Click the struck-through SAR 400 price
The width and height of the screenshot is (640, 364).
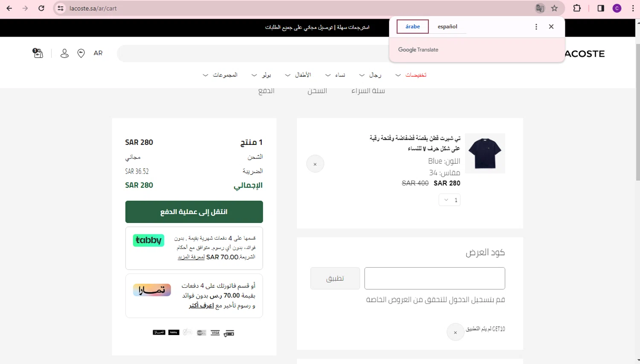click(415, 183)
